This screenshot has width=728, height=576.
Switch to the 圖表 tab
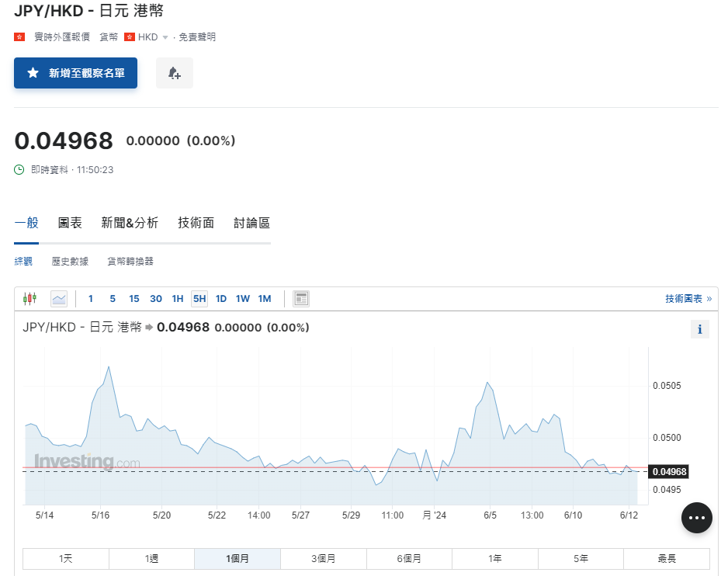click(70, 222)
